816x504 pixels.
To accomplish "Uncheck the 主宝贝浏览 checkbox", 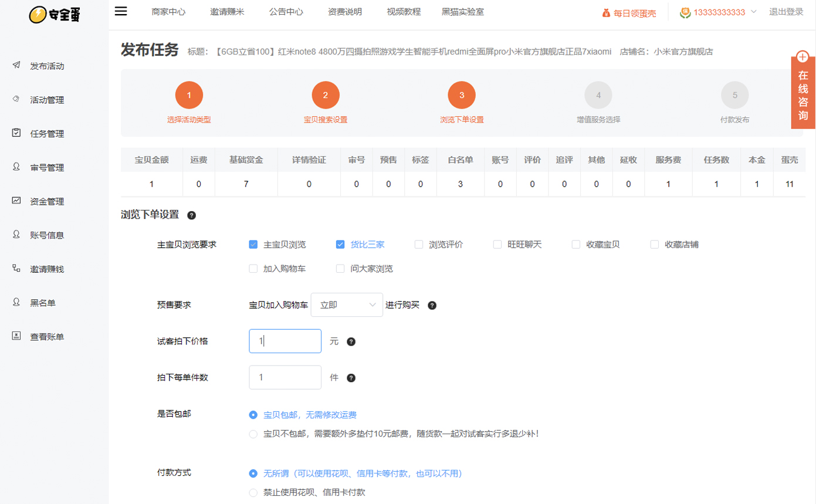I will (x=253, y=245).
